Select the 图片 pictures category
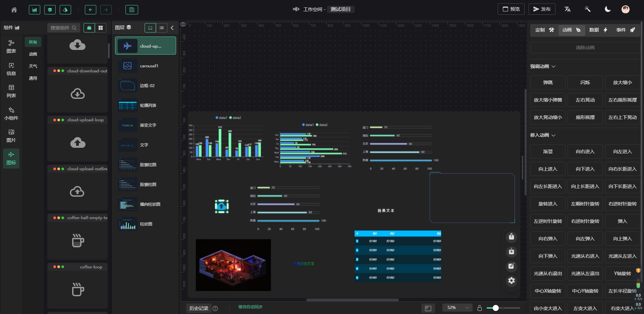This screenshot has height=314, width=644. coord(11,136)
